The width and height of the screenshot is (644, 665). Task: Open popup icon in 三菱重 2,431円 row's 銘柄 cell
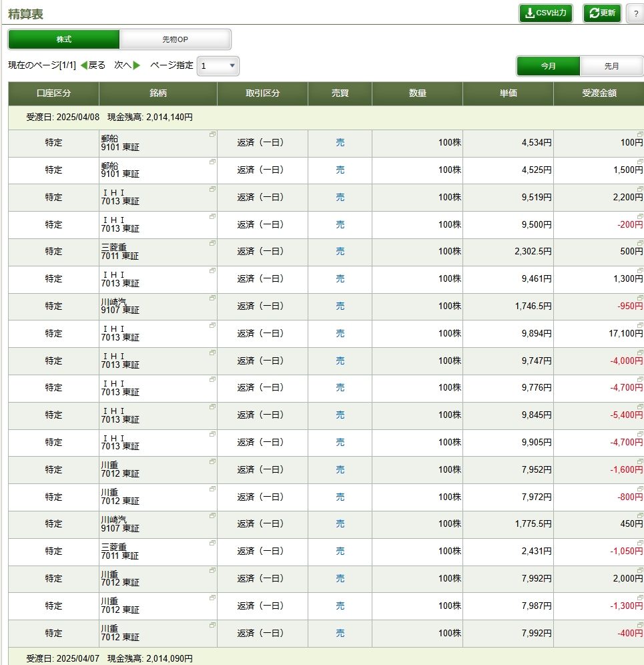(x=212, y=543)
